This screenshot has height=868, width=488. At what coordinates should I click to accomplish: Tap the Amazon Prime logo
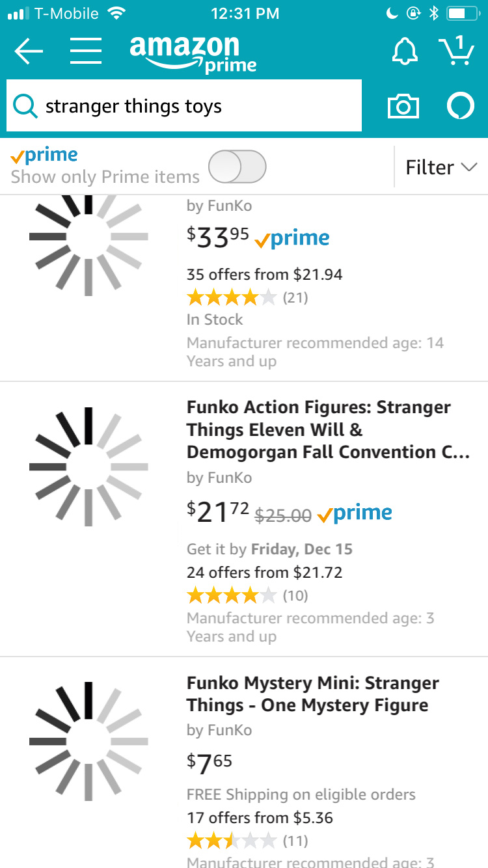(x=193, y=53)
